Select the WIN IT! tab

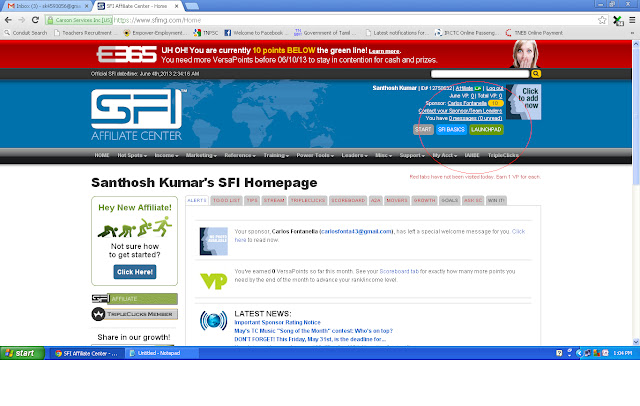pyautogui.click(x=496, y=200)
